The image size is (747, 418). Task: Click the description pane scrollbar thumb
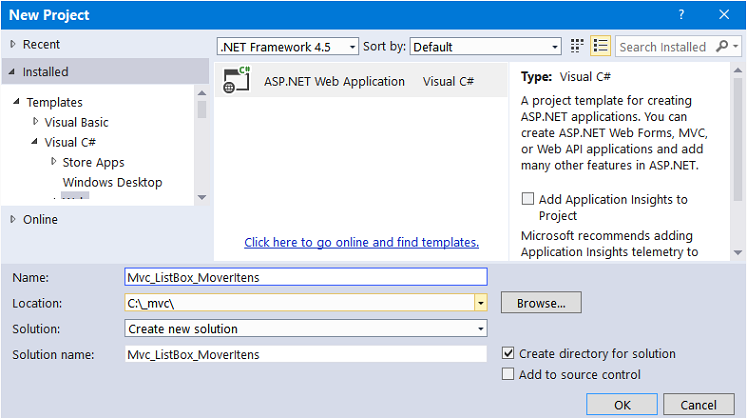coord(737,138)
